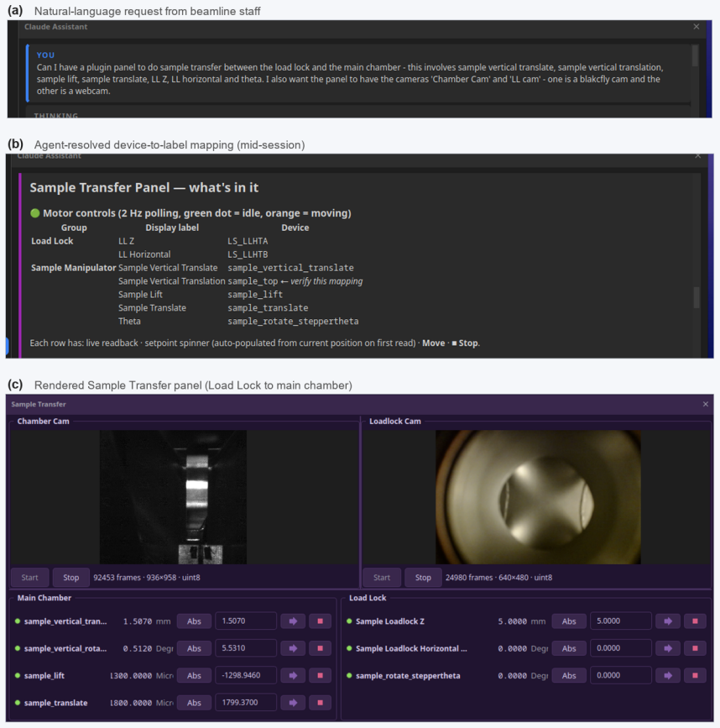720x728 pixels.
Task: Click scrollbar in Sample Transfer Panel summary
Action: (x=697, y=297)
